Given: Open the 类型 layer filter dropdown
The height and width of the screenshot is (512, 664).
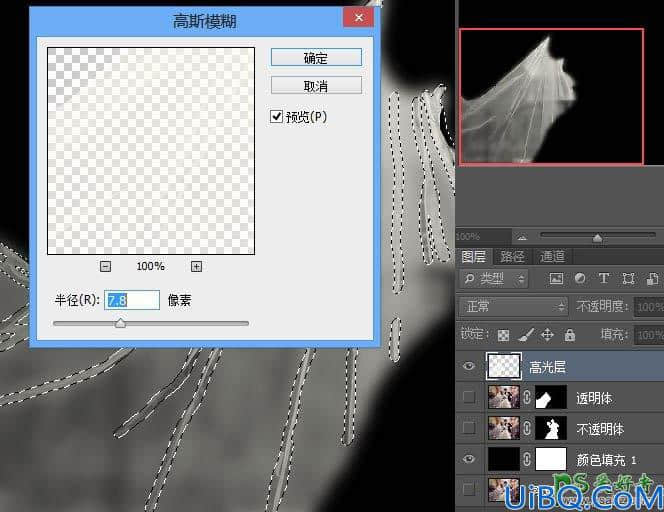Looking at the screenshot, I should (494, 279).
